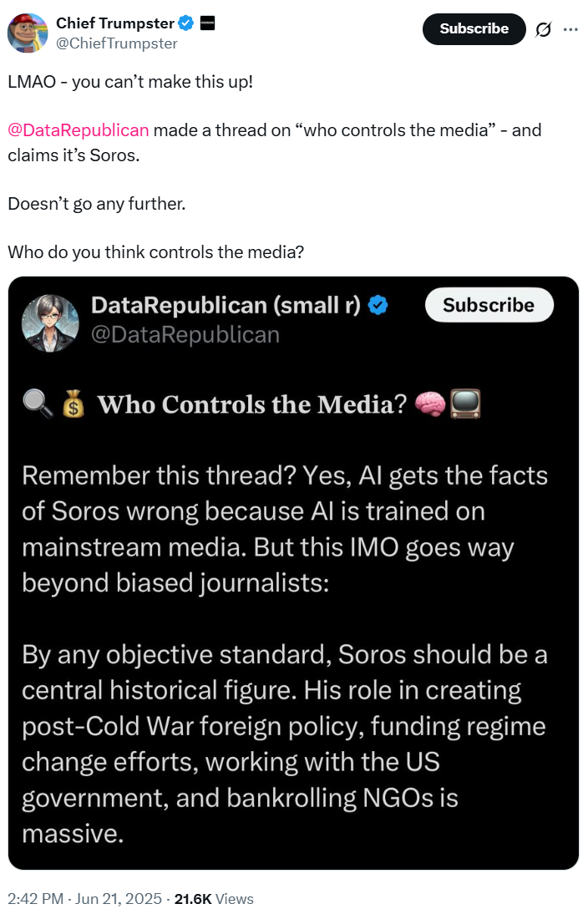Click the gray @DataRepublican handle in quote

click(185, 335)
